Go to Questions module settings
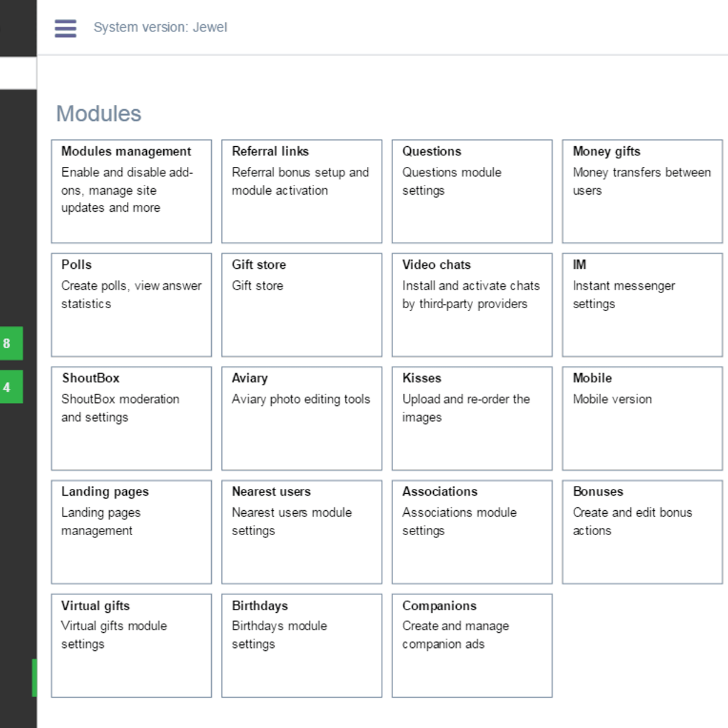 (473, 192)
